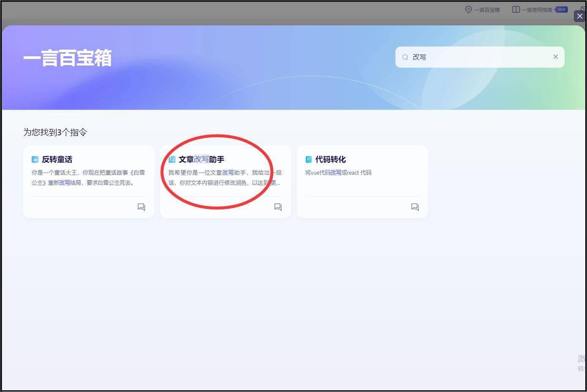The width and height of the screenshot is (587, 392).
Task: Click the 代码转化 code icon
Action: coord(309,159)
